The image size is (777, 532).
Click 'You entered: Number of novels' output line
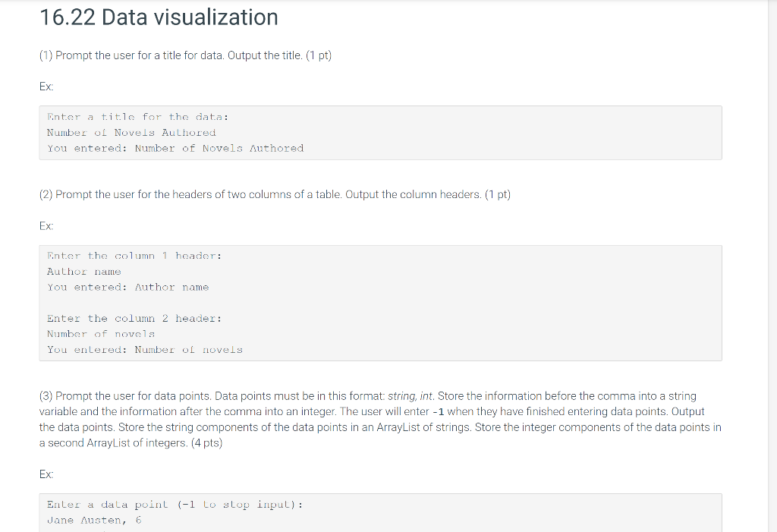coord(145,350)
